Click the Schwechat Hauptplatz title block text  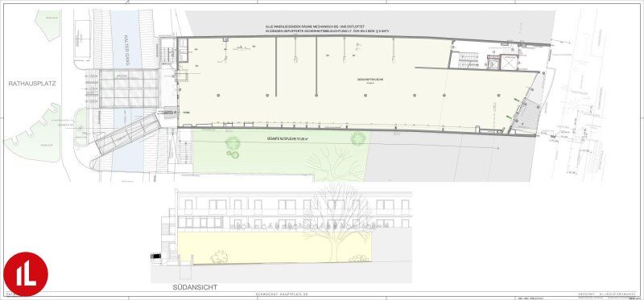point(275,294)
